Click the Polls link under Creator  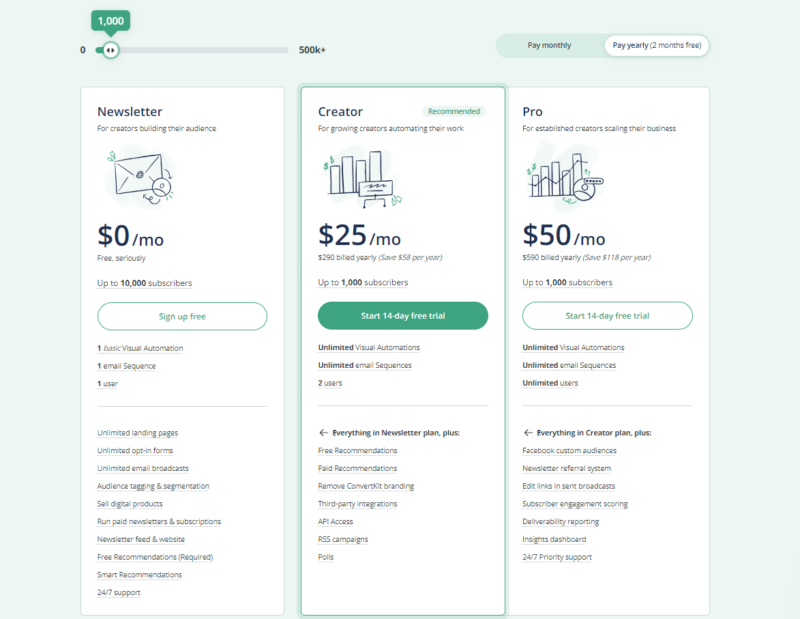[x=328, y=557]
